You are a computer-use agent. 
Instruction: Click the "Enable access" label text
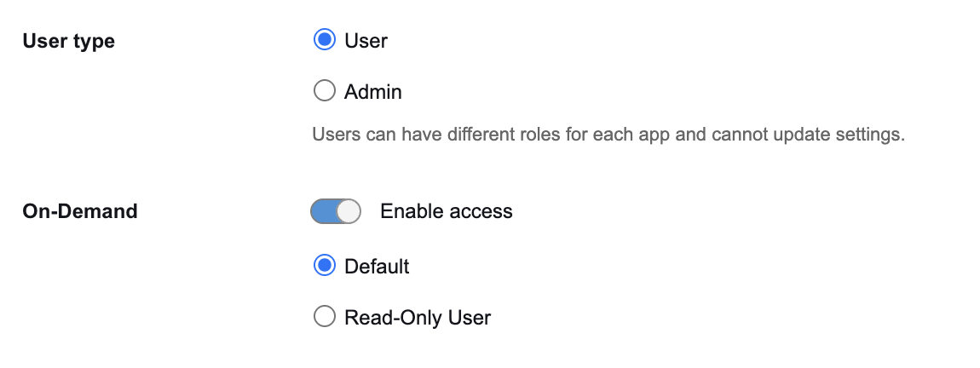click(446, 211)
